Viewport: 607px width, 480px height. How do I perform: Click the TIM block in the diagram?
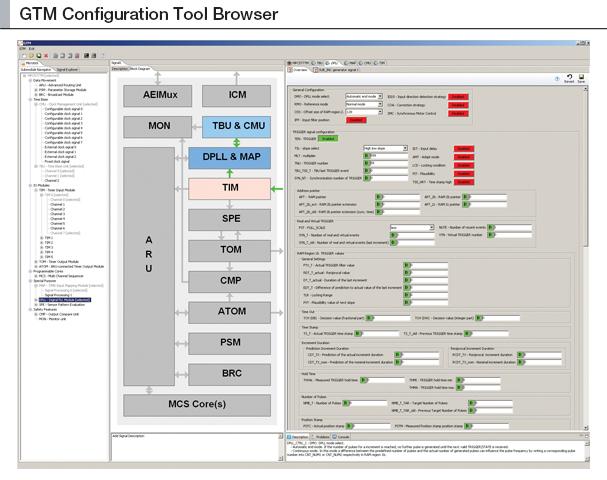[230, 187]
